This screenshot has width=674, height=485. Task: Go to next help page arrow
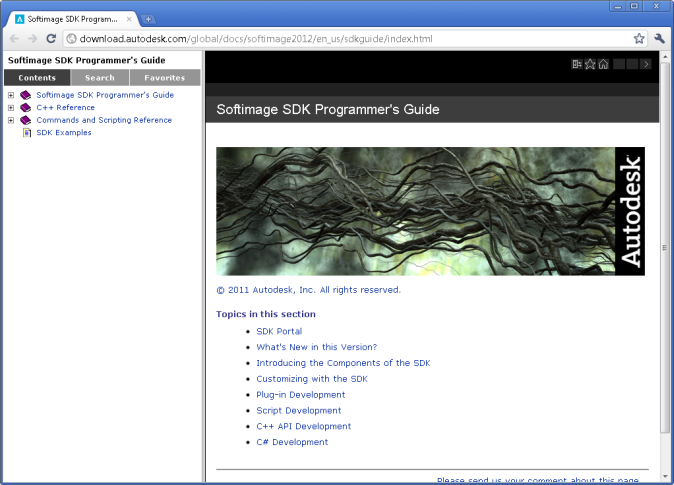coord(646,64)
